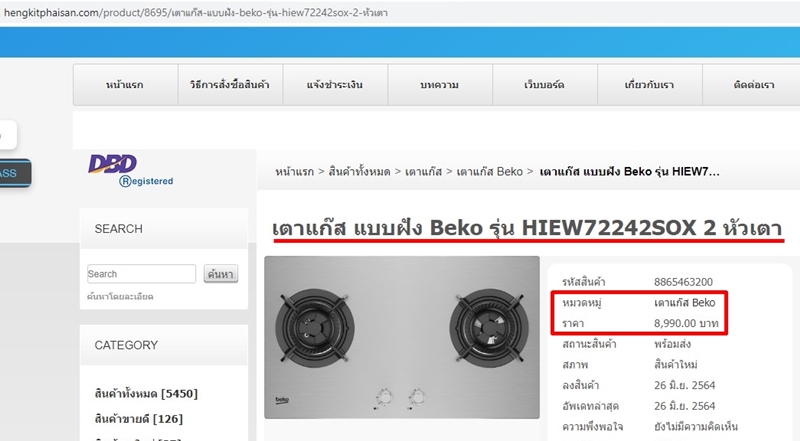Screen dimensions: 800x441
Task: Open the บทความ navigation item
Action: 440,85
